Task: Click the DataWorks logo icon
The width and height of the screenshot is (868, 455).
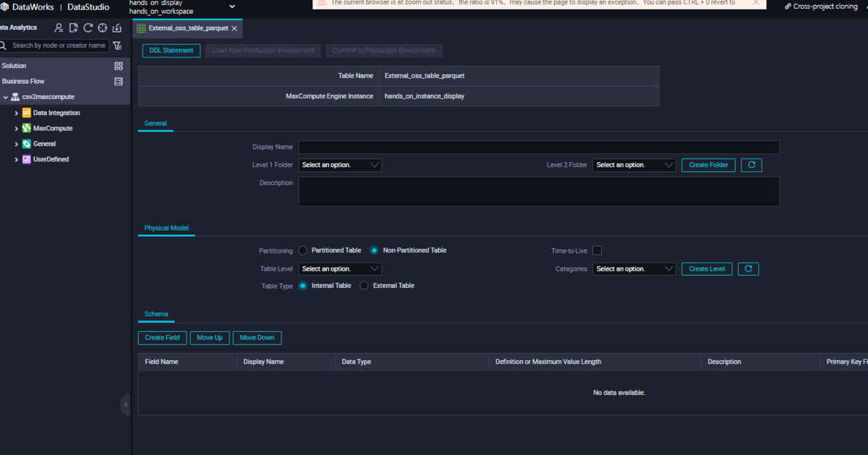Action: (4, 7)
